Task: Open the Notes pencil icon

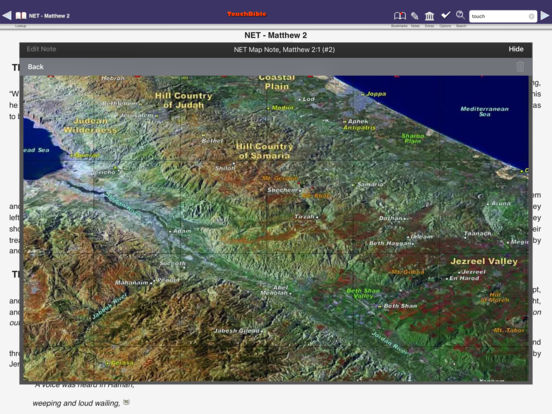Action: [x=415, y=16]
